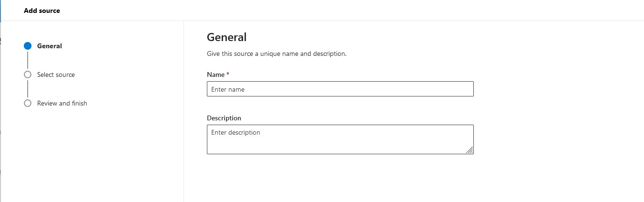Go to the General step label
644x202 pixels.
pos(50,46)
